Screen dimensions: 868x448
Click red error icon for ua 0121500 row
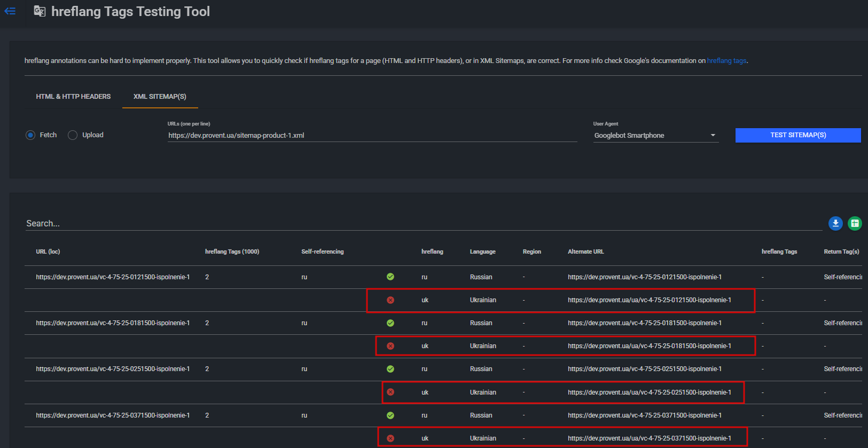[390, 300]
